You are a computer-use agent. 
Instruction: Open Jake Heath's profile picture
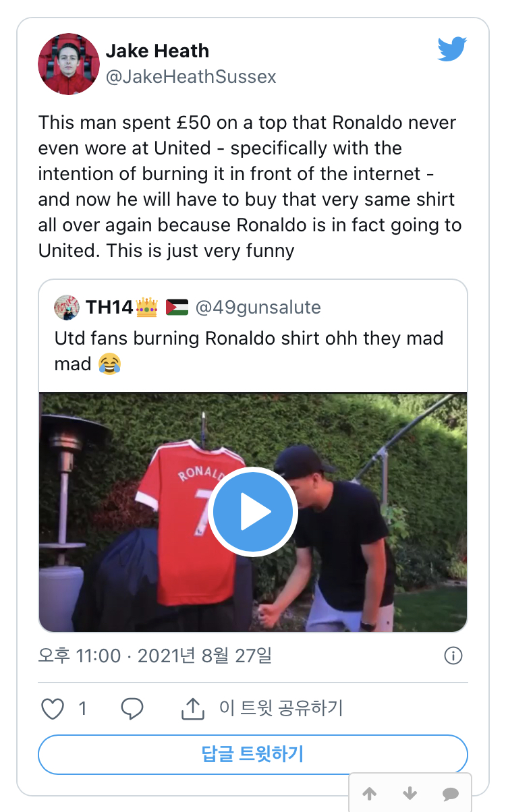69,64
